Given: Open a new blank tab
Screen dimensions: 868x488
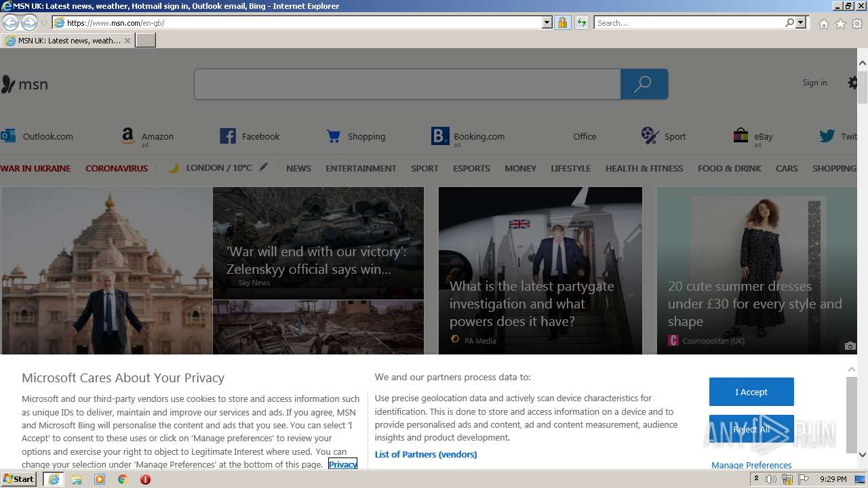Looking at the screenshot, I should 146,41.
